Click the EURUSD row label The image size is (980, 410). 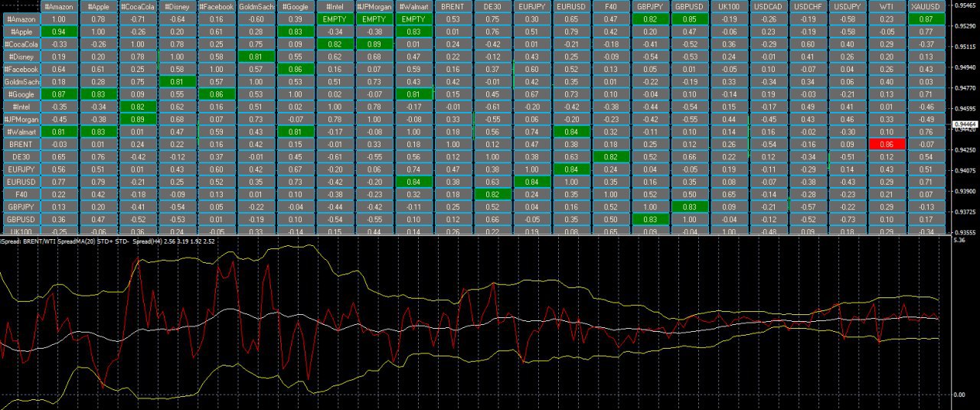point(21,182)
